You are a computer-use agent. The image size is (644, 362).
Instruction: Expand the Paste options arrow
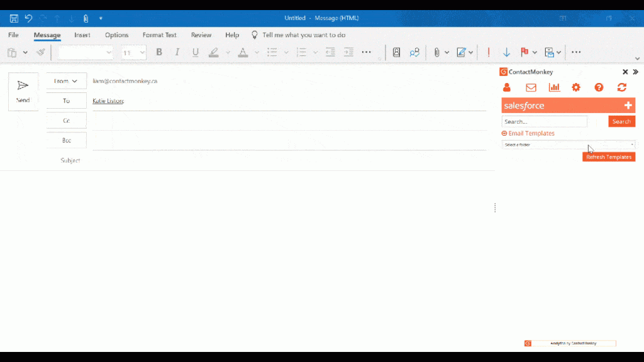(25, 53)
